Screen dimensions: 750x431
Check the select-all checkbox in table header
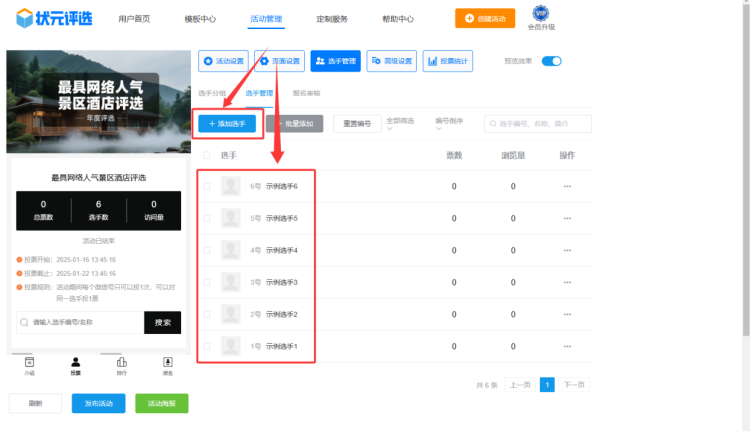(x=207, y=155)
